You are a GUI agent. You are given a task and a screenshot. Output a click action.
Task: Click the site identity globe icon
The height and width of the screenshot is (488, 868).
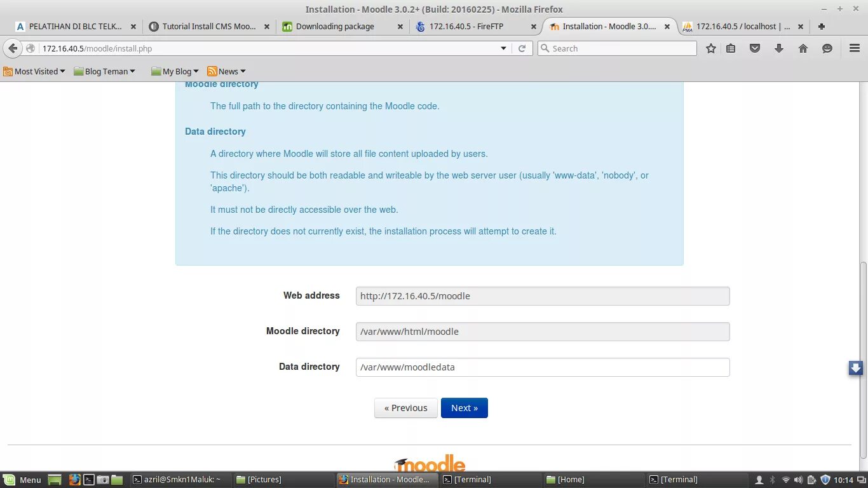click(x=31, y=48)
